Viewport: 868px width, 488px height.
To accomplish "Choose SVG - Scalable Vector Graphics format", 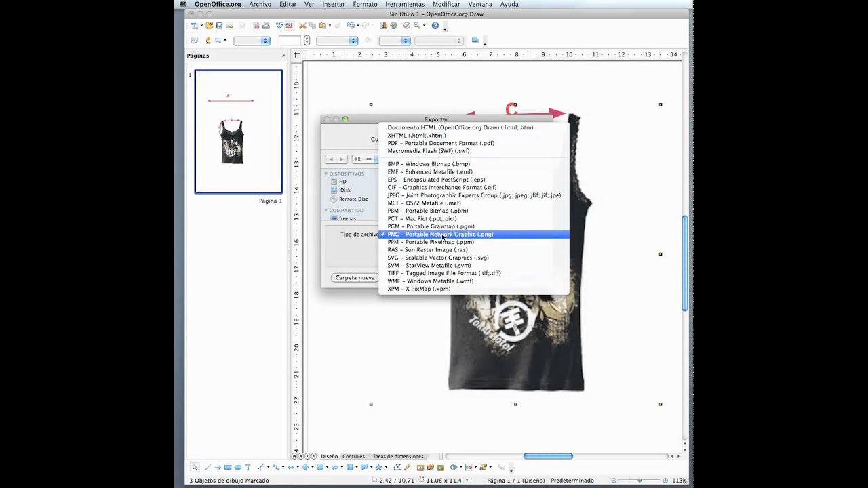I will (474, 258).
